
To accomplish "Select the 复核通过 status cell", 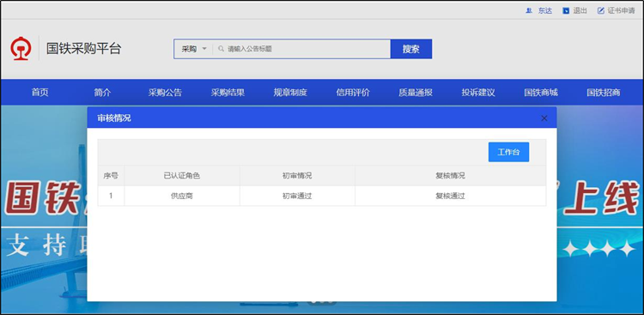I will (450, 196).
